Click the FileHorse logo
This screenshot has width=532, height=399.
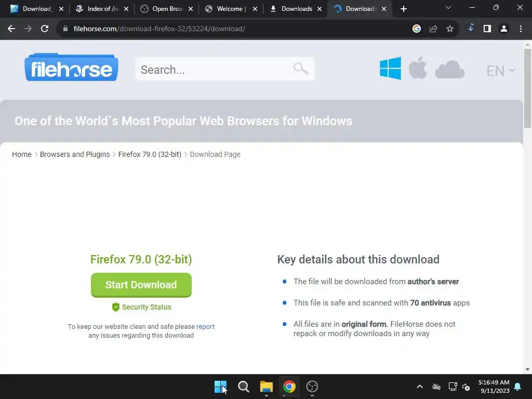[71, 67]
